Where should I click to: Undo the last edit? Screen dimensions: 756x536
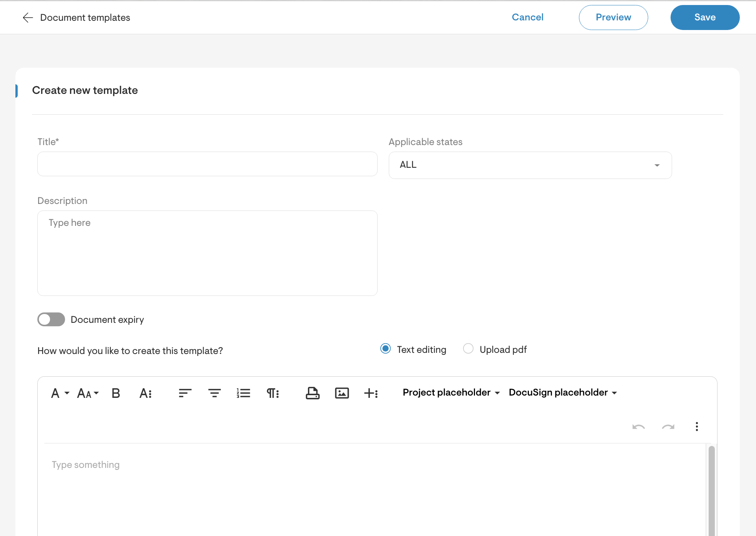639,427
